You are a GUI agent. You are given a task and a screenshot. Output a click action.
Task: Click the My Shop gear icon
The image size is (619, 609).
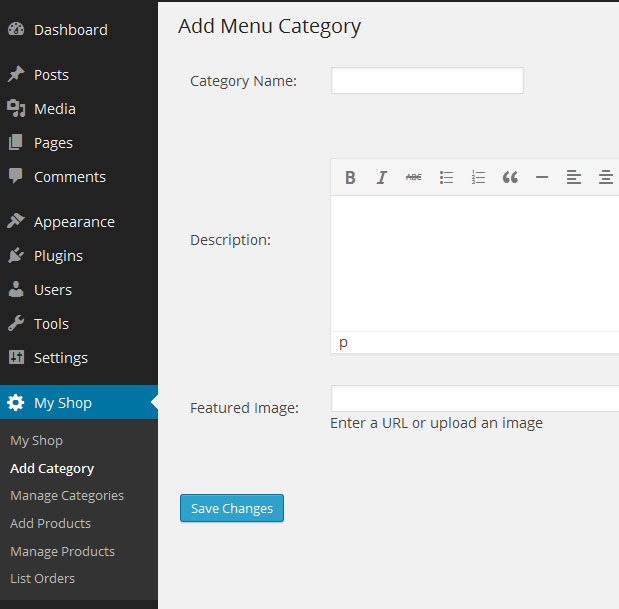[x=16, y=403]
